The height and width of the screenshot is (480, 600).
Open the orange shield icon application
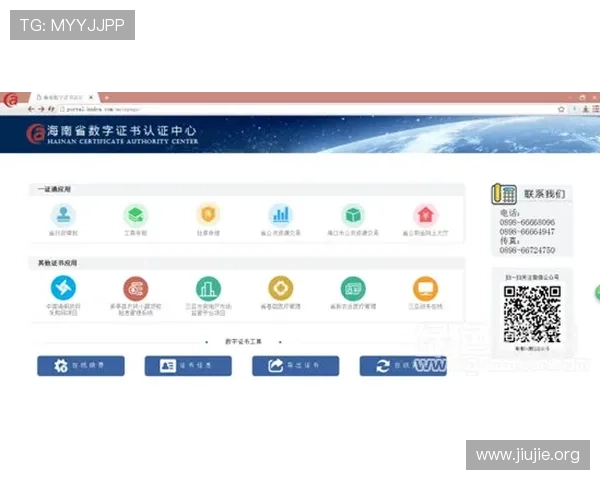click(x=208, y=214)
